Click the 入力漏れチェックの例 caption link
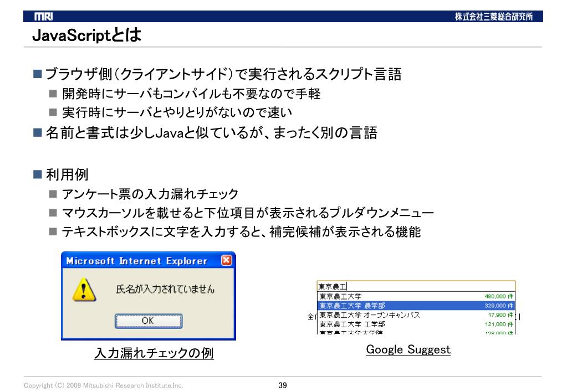 tap(154, 353)
